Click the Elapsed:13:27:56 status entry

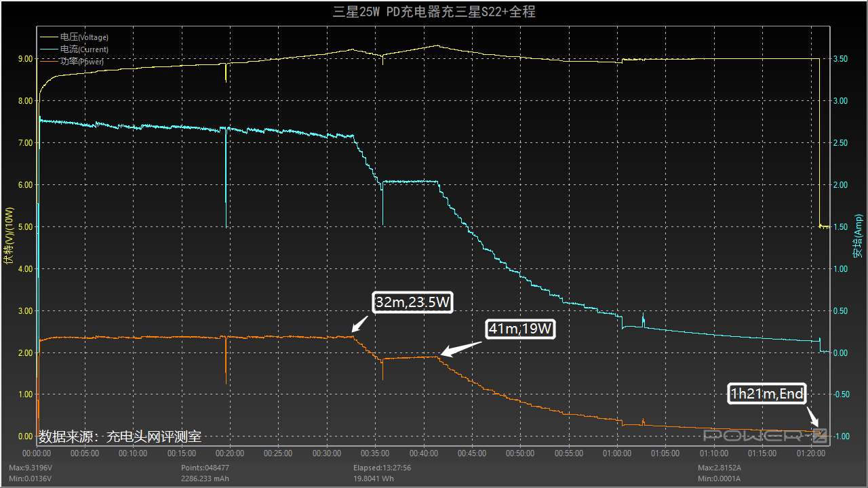(382, 468)
